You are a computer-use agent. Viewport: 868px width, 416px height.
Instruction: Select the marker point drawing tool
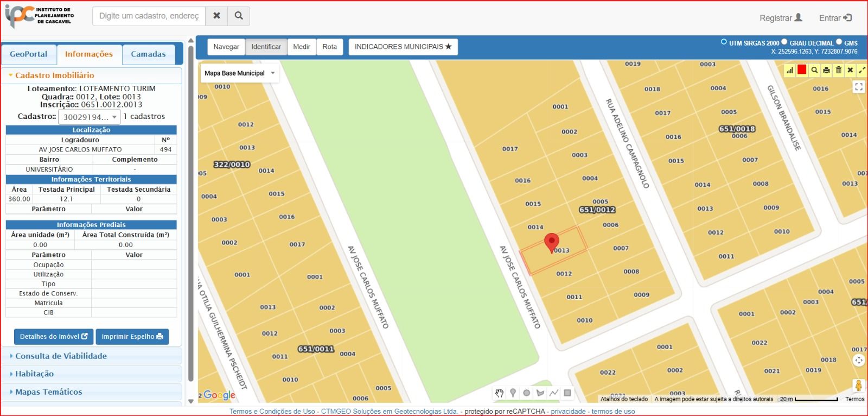coord(513,393)
